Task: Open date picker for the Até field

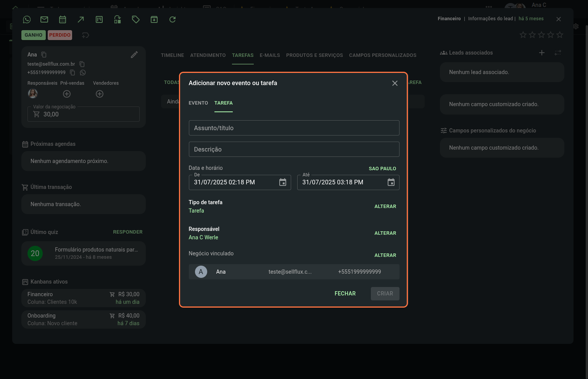Action: (x=391, y=182)
